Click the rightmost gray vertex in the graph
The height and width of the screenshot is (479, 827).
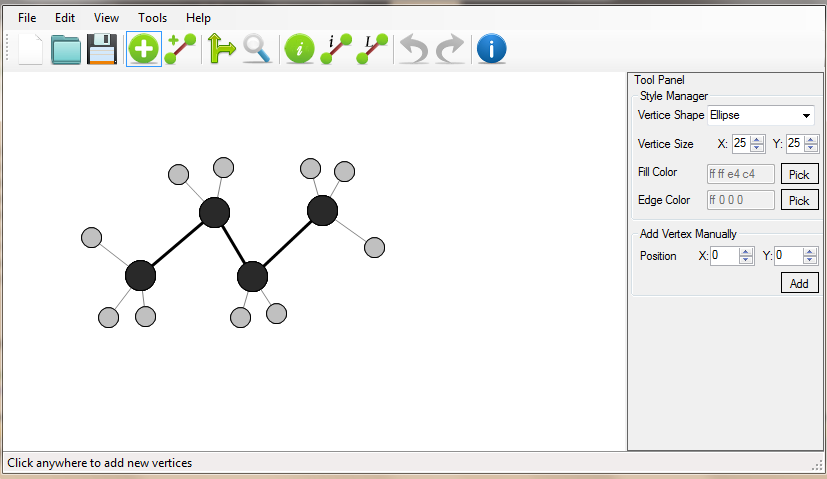tap(374, 247)
